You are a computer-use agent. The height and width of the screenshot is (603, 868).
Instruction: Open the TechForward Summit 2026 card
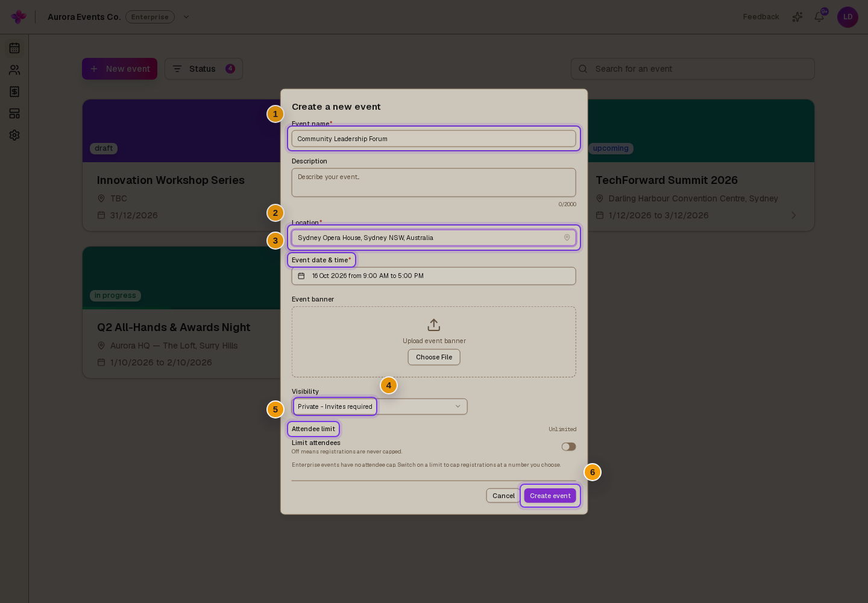click(x=701, y=165)
